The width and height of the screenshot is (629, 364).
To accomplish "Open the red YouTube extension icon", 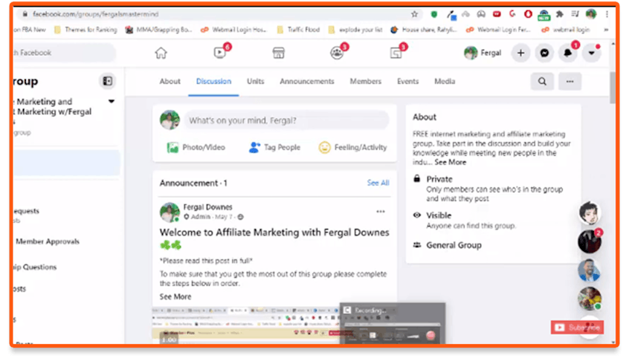I will 497,14.
